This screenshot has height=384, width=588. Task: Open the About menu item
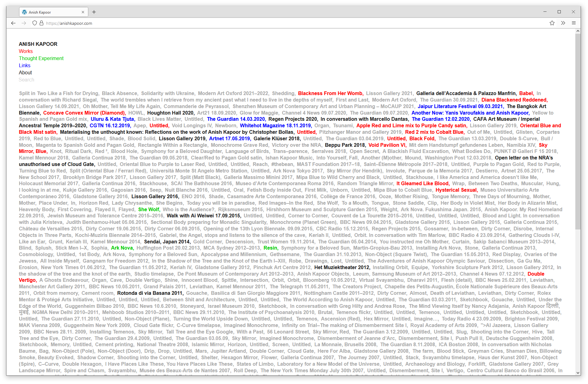25,72
